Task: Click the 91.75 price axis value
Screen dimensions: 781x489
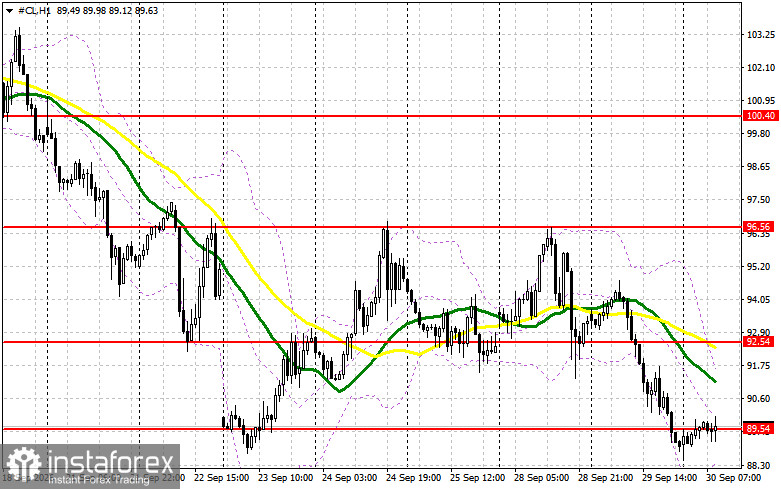Action: click(x=761, y=366)
